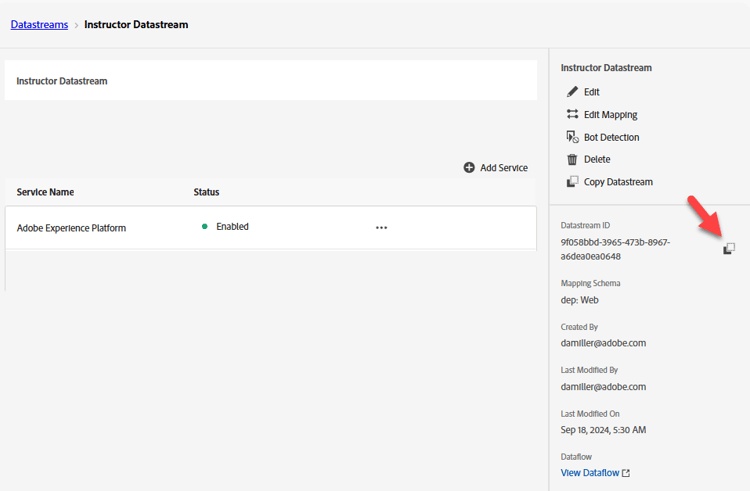This screenshot has width=750, height=491.
Task: Click the Add Service plus icon
Action: (469, 167)
